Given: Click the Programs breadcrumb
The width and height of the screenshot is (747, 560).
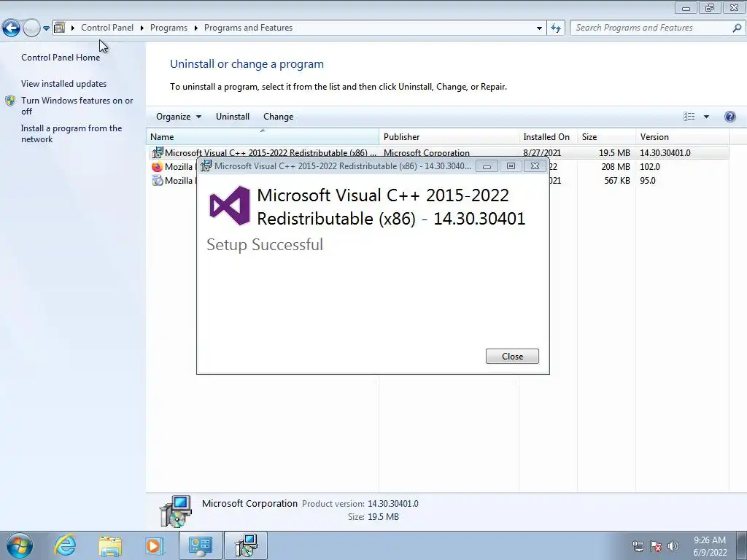Looking at the screenshot, I should [x=169, y=28].
